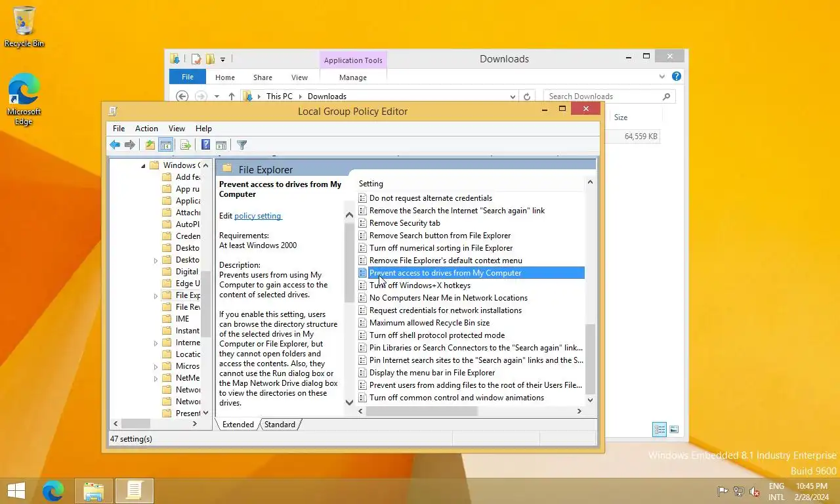Image resolution: width=840 pixels, height=504 pixels.
Task: Click the Search Downloads input field
Action: (602, 96)
